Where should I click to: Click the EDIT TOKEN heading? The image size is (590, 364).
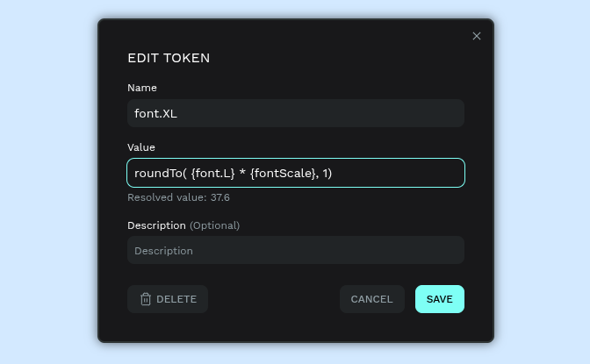(x=169, y=59)
